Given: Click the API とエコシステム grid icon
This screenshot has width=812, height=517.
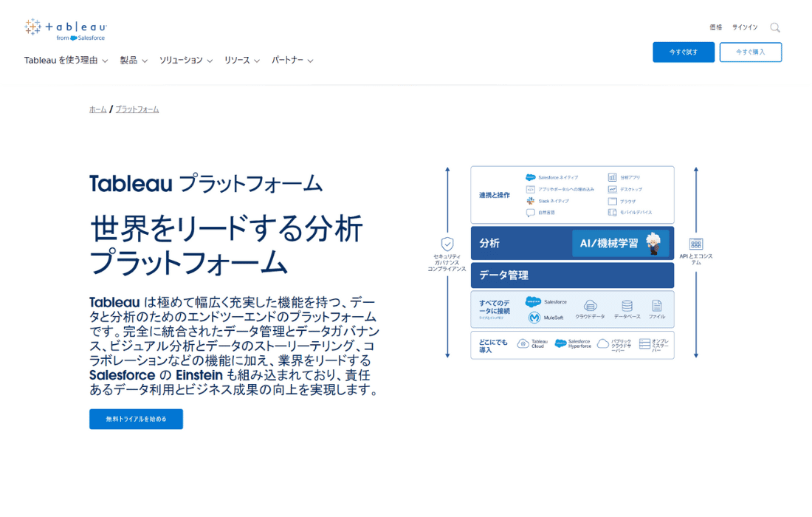Looking at the screenshot, I should [696, 244].
